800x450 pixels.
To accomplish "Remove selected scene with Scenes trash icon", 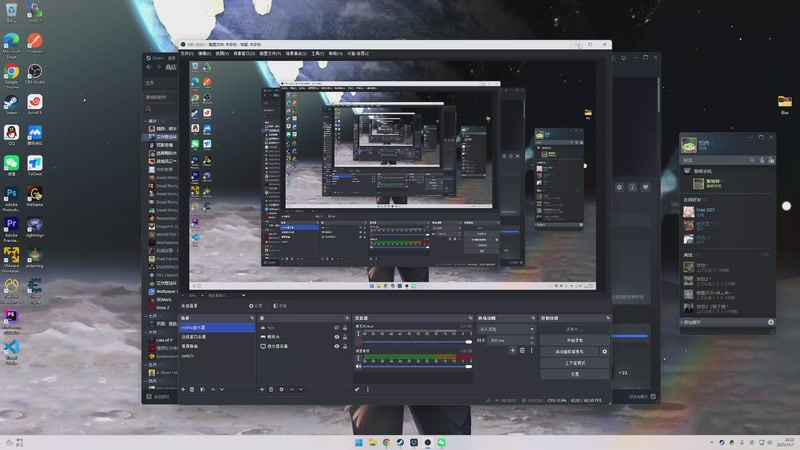I will (x=192, y=389).
